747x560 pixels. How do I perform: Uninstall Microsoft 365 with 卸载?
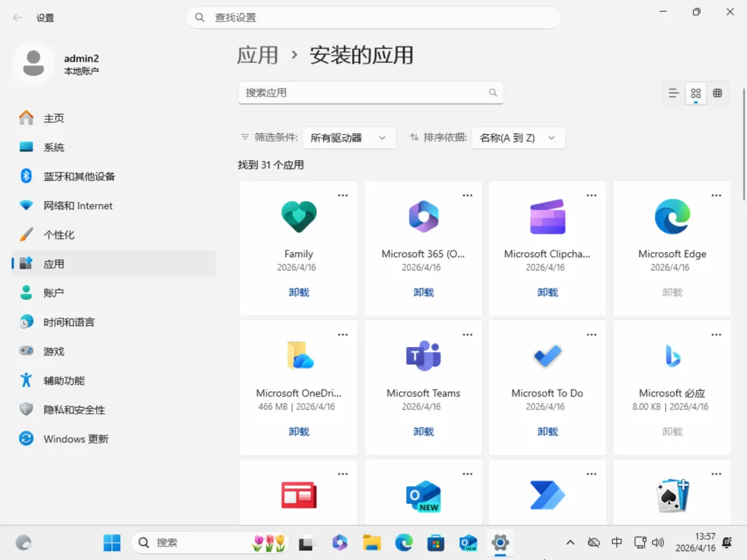click(423, 292)
